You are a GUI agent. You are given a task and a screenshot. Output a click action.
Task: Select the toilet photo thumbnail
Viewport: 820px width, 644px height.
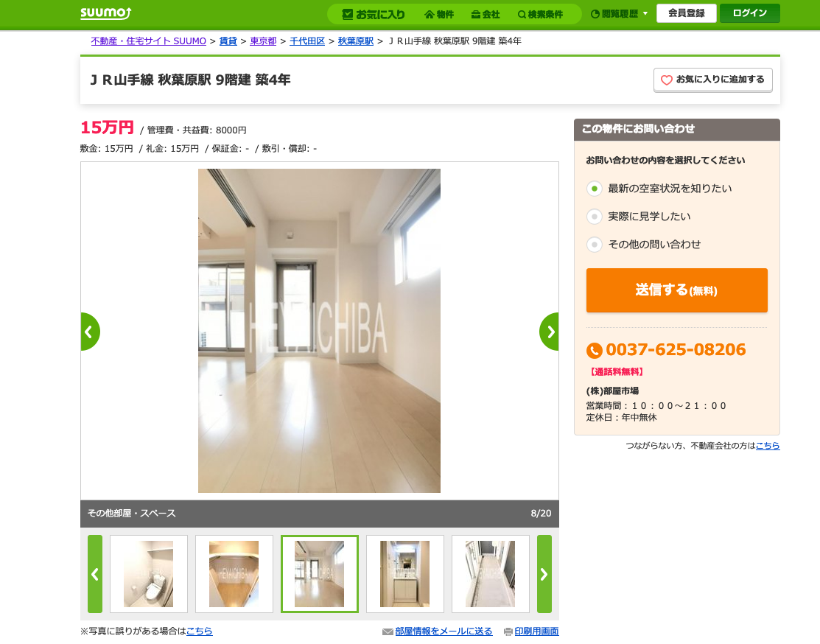pyautogui.click(x=149, y=574)
